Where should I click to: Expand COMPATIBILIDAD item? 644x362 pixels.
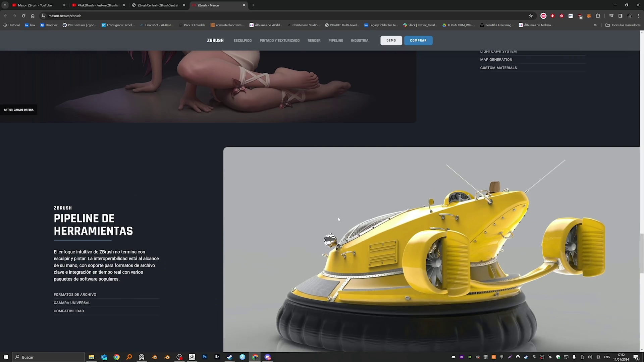(106, 311)
